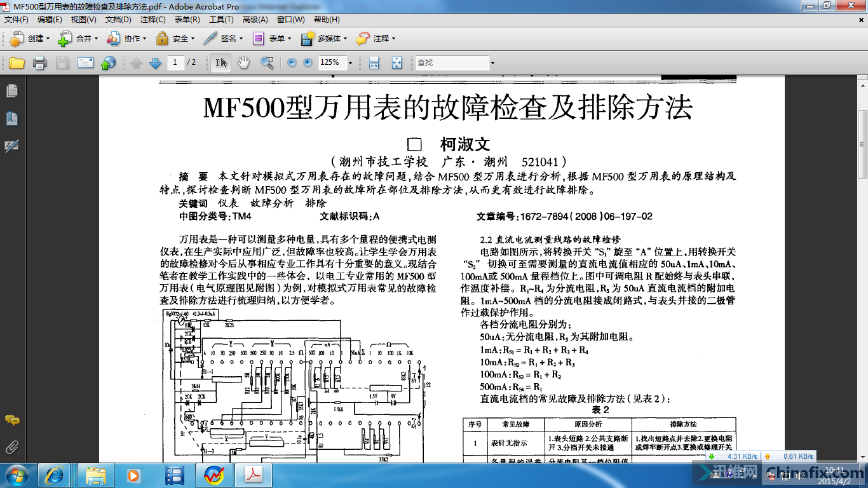
Task: Go to previous page with up arrow
Action: pos(136,63)
